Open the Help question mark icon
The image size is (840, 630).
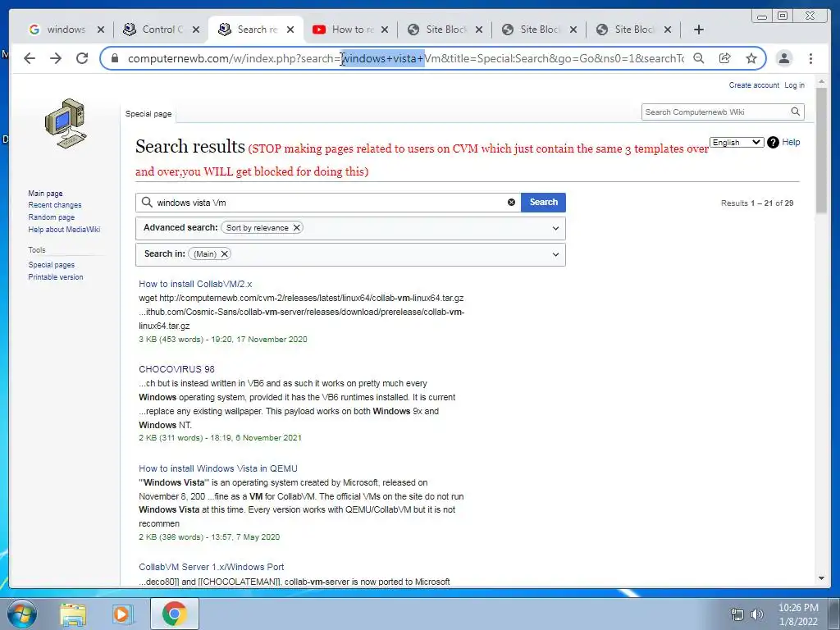coord(773,142)
